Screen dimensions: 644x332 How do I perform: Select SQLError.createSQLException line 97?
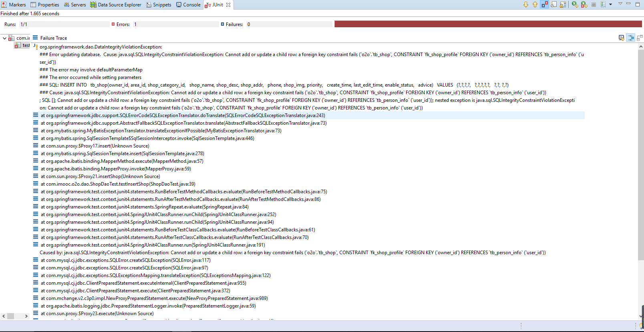125,268
